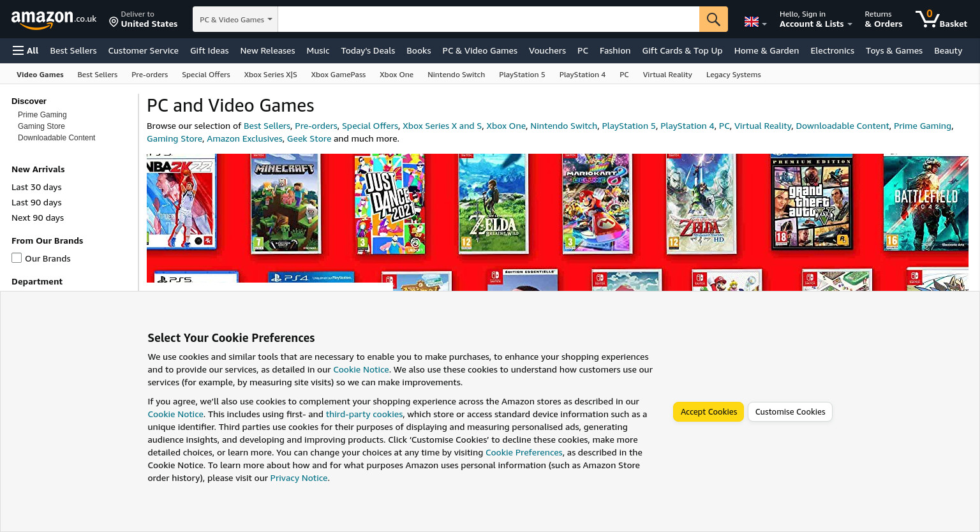
Task: Open the third-party cookies link
Action: coord(364,414)
